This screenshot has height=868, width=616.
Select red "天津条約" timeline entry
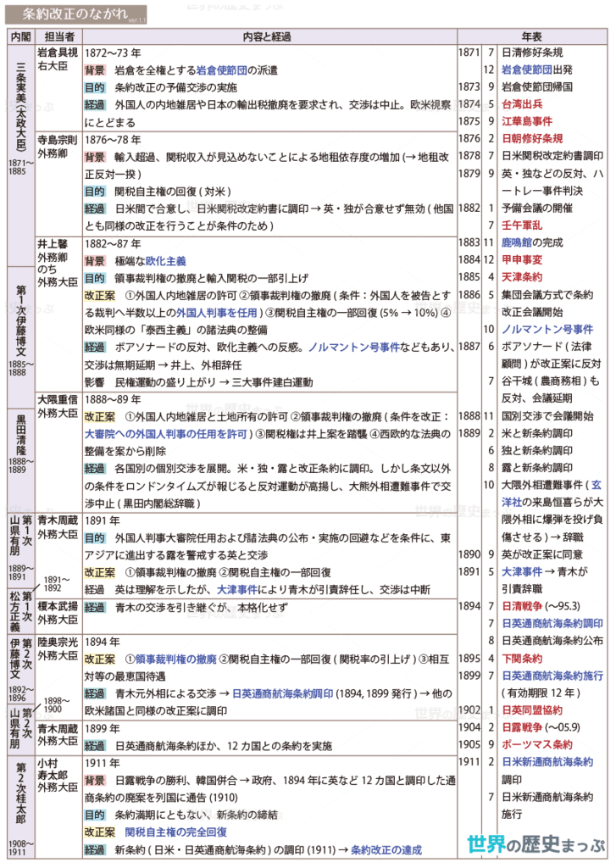point(522,276)
